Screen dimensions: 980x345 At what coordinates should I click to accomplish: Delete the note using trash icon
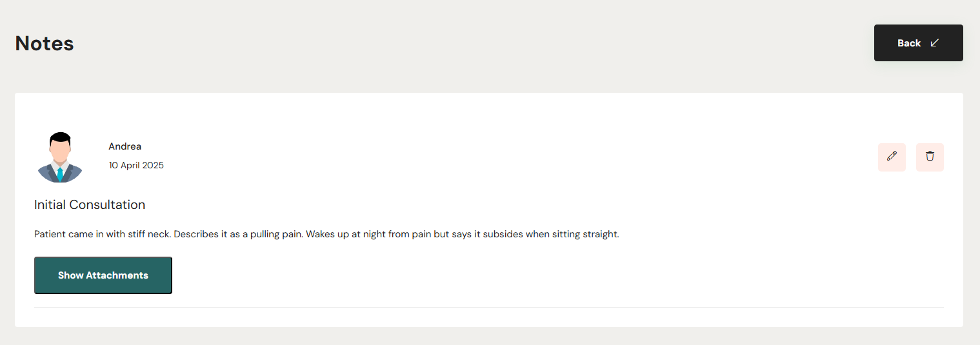[930, 157]
